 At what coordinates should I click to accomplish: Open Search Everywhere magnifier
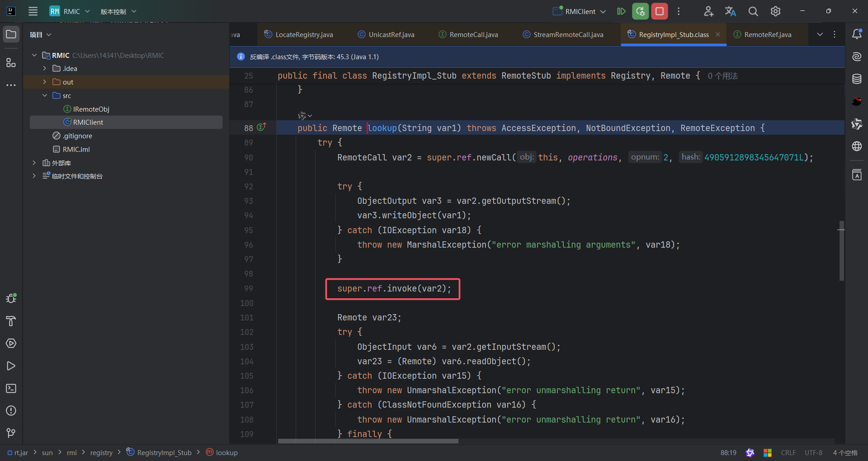point(753,11)
